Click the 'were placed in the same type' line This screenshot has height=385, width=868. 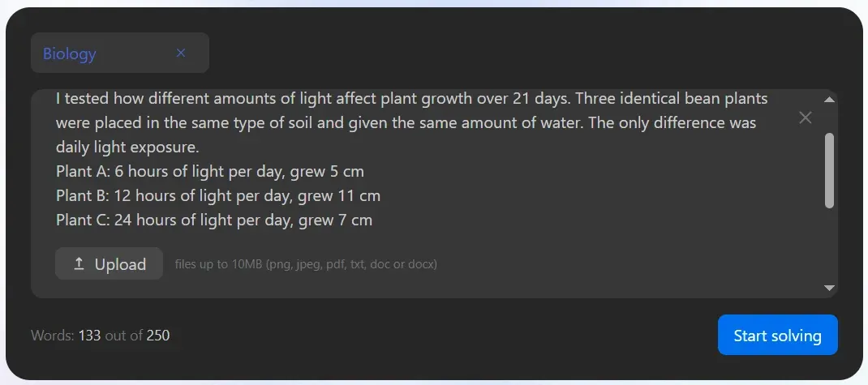pos(406,123)
